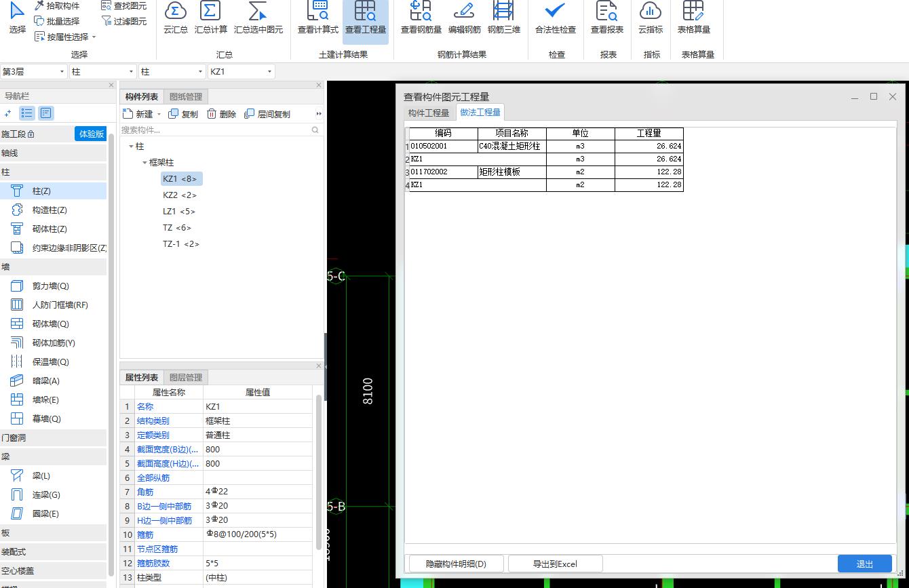Viewport: 909px width, 588px height.
Task: Click 汇总选中图元 tool
Action: pos(258,18)
